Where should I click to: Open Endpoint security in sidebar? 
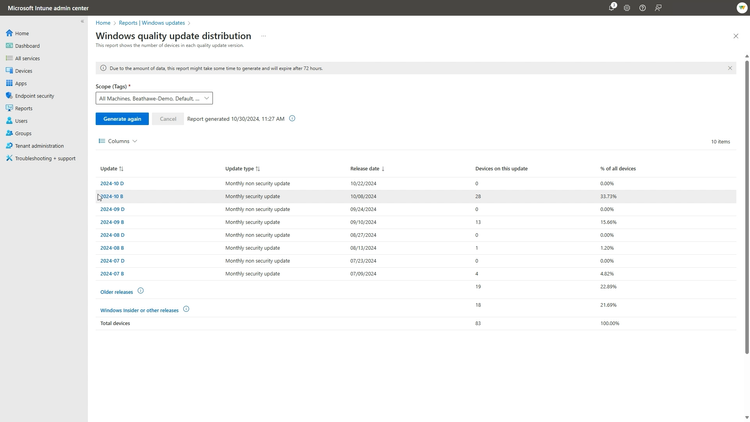[x=34, y=96]
